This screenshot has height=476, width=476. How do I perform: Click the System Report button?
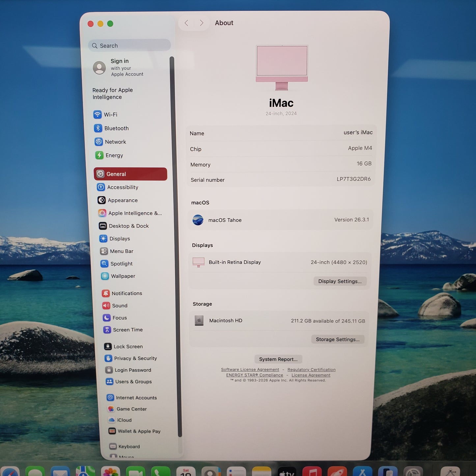click(x=278, y=359)
